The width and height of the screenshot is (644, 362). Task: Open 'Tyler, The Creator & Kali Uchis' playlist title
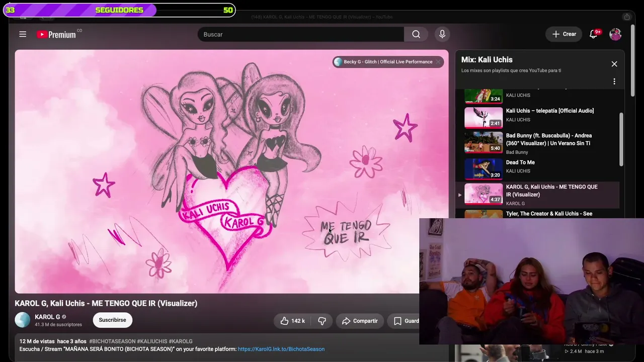(549, 214)
